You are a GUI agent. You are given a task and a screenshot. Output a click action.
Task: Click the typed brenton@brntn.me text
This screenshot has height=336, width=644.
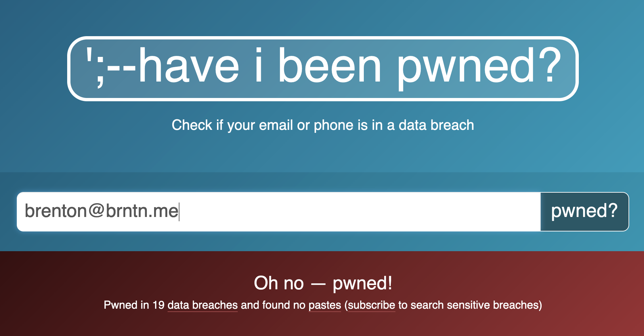(101, 211)
